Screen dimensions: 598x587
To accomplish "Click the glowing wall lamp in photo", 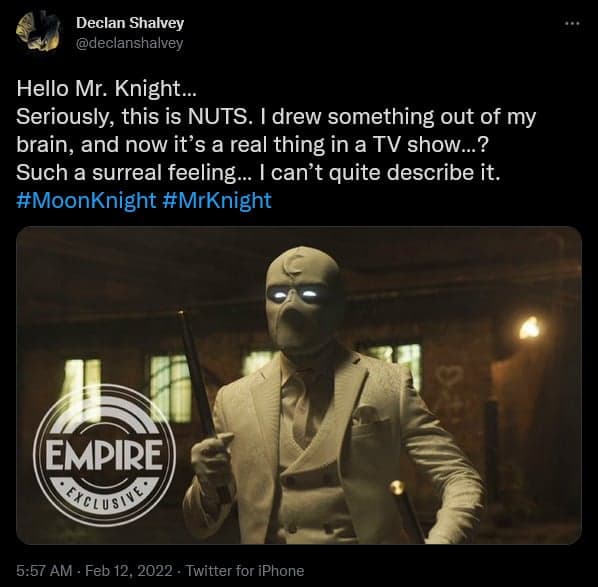I will pyautogui.click(x=529, y=328).
